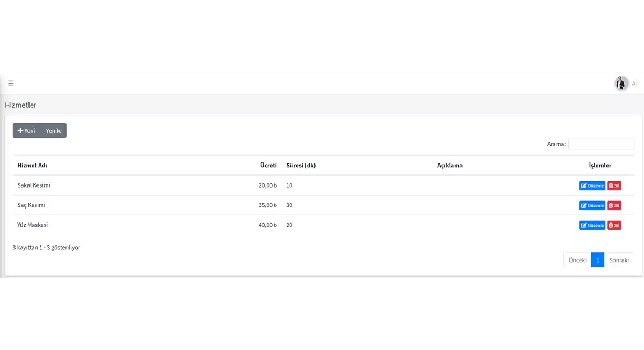Remove the Yüz Maskesi service
Viewport: 644px width, 350px height.
(x=614, y=226)
